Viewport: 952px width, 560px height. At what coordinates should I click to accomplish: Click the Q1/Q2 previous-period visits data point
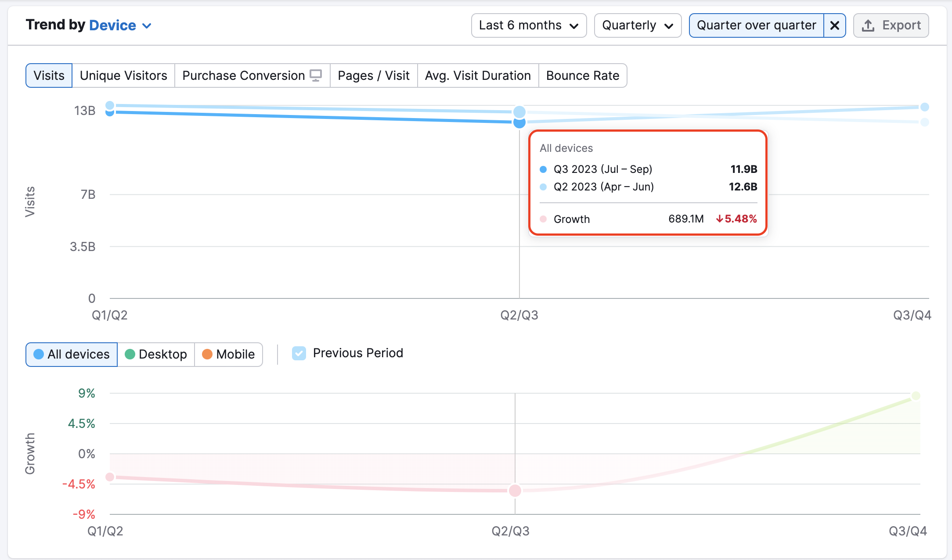(110, 105)
